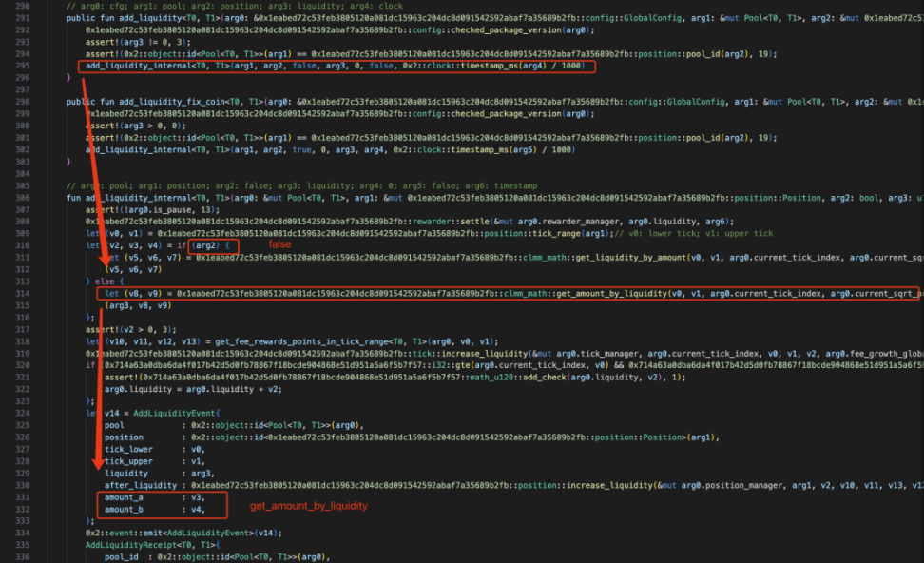
Task: Click line number 306 in the gutter
Action: (23, 198)
